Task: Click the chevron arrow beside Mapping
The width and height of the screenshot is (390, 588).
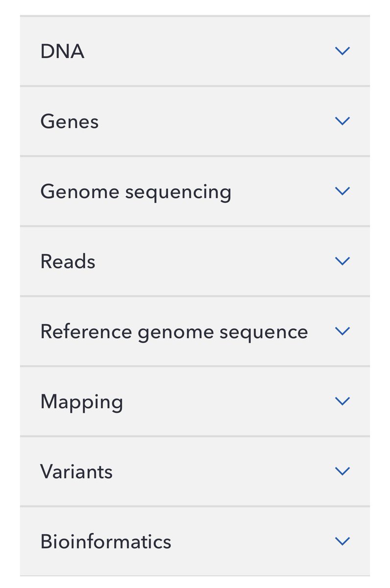Action: point(342,401)
